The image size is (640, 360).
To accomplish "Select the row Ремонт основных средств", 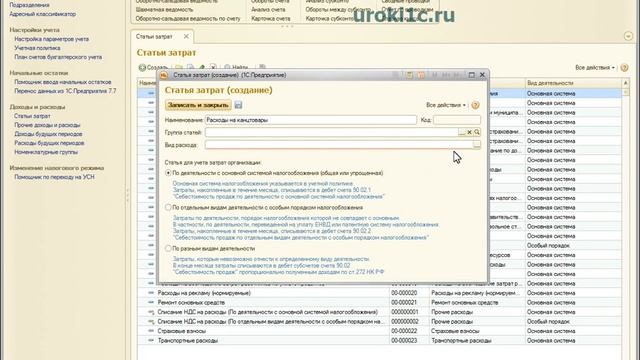I will click(x=380, y=302).
